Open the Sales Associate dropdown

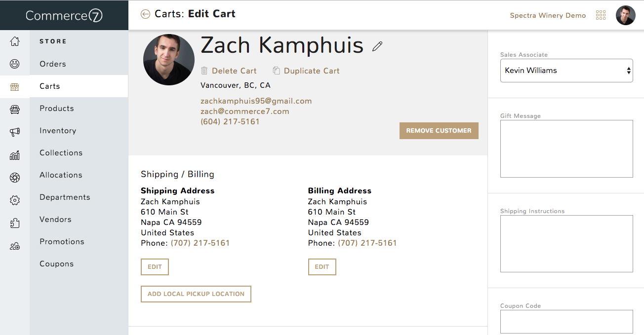[566, 71]
